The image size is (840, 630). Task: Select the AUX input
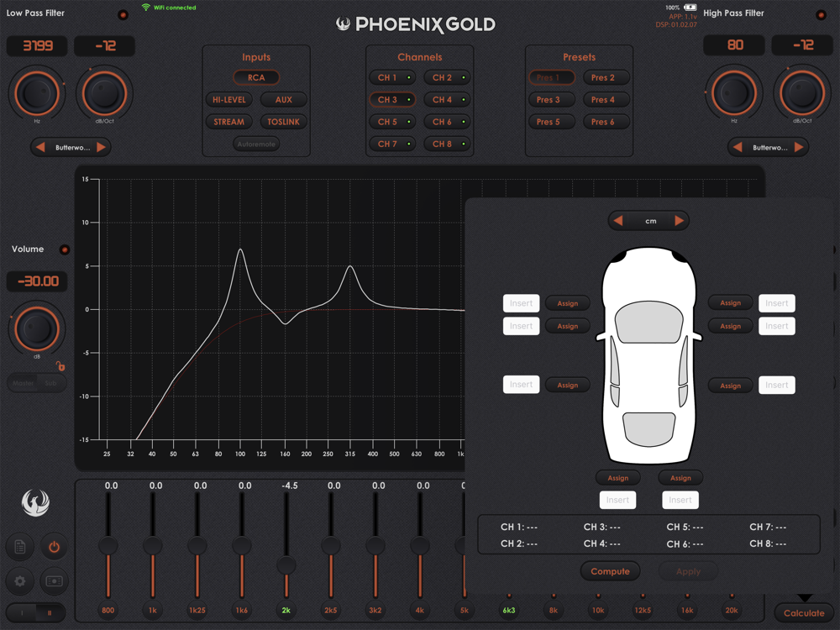tap(283, 100)
